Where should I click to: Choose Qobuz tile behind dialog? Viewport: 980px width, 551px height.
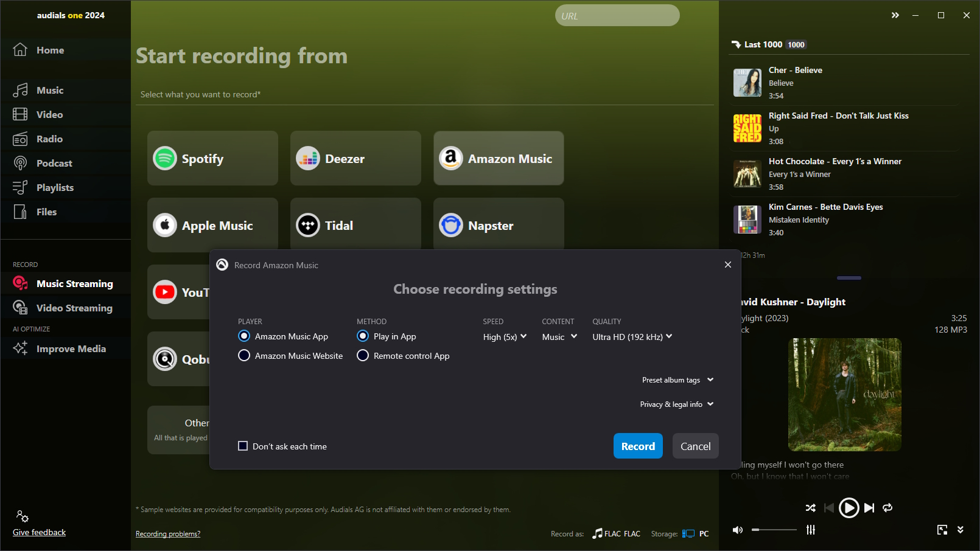[x=178, y=359]
